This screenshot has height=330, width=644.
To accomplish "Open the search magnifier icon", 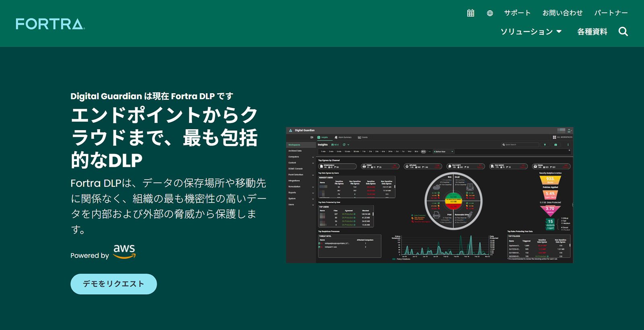I will pyautogui.click(x=623, y=31).
